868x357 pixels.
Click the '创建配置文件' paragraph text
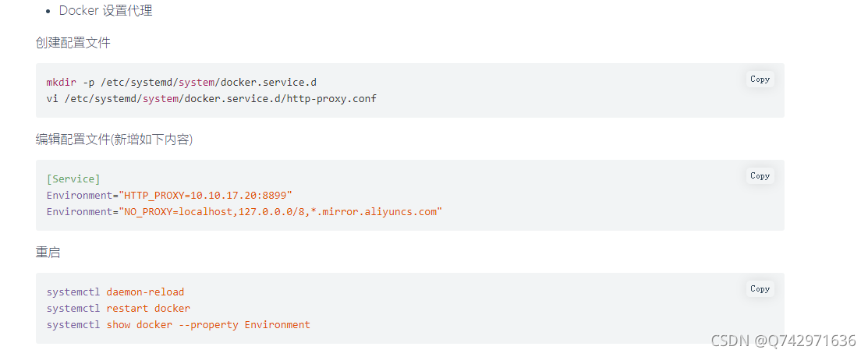click(x=73, y=43)
